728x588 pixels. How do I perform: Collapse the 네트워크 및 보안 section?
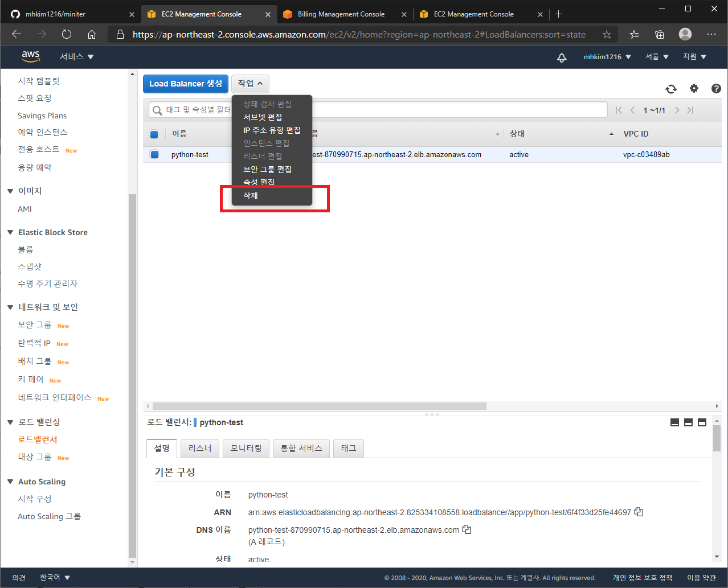point(10,307)
